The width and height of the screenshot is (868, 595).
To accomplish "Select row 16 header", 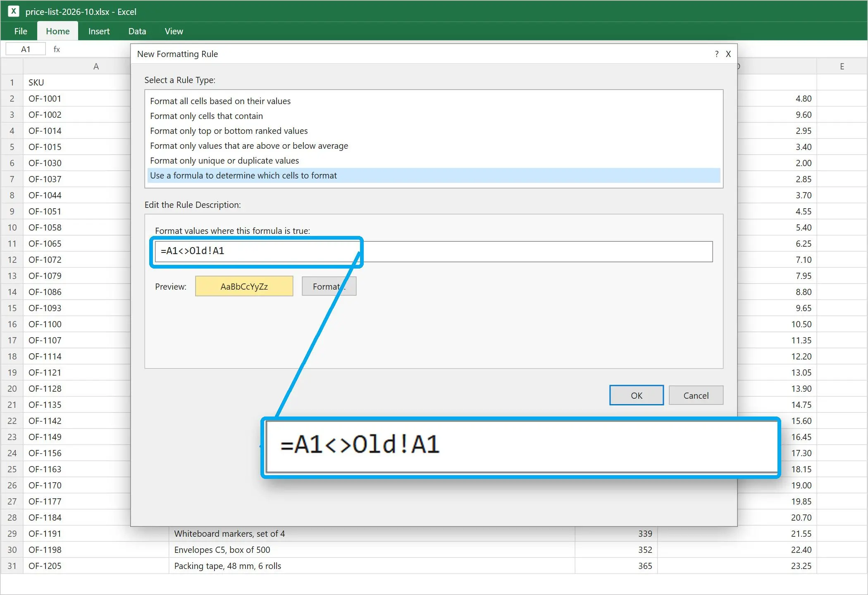I will (x=12, y=324).
